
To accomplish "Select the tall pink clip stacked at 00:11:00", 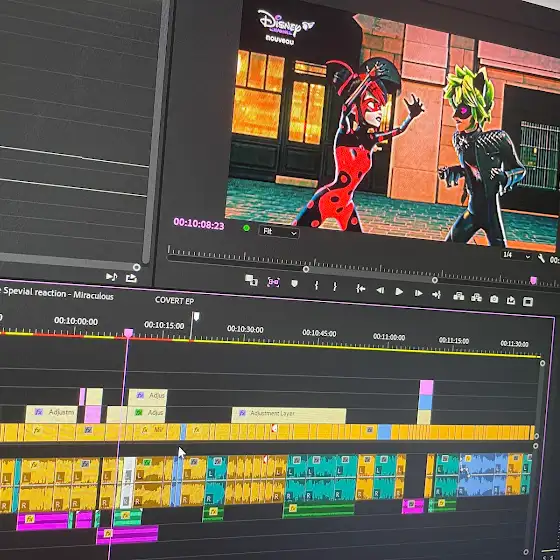I will point(426,388).
